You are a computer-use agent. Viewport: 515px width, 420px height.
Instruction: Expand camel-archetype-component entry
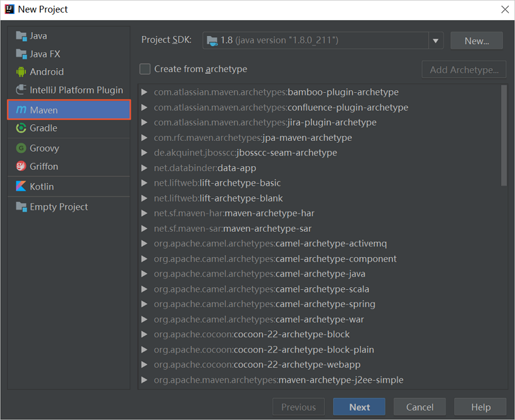144,259
